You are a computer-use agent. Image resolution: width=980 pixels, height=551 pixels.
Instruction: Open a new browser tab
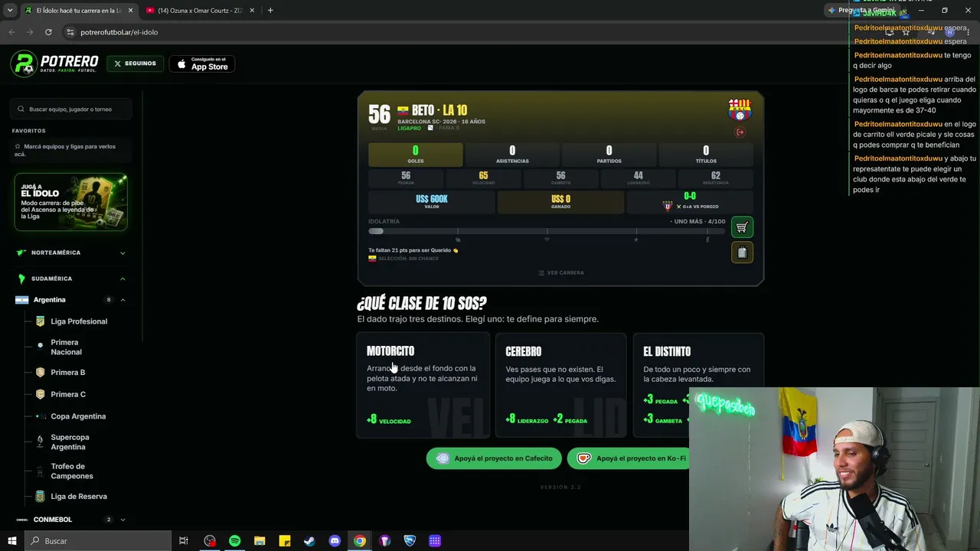point(270,10)
